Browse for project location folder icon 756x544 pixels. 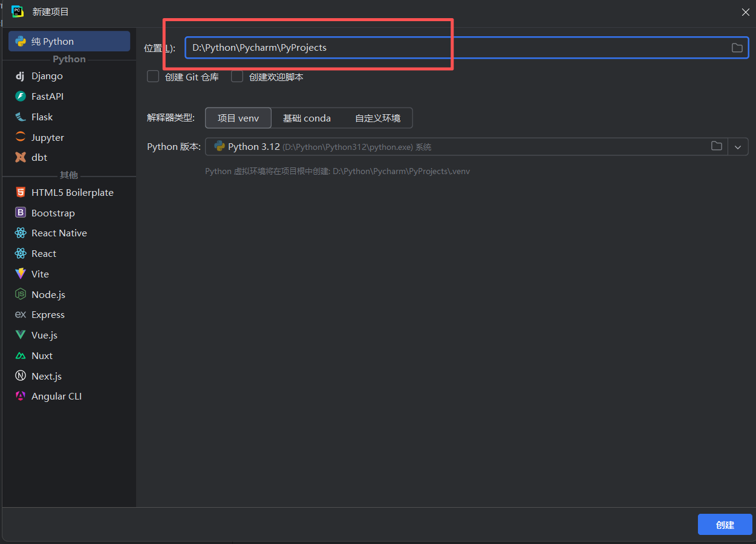tap(737, 48)
